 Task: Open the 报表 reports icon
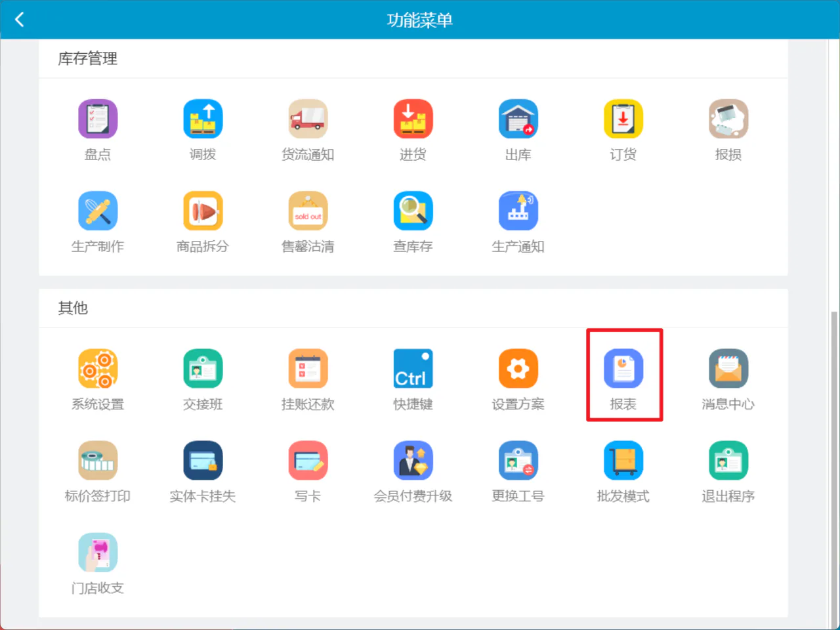point(623,368)
